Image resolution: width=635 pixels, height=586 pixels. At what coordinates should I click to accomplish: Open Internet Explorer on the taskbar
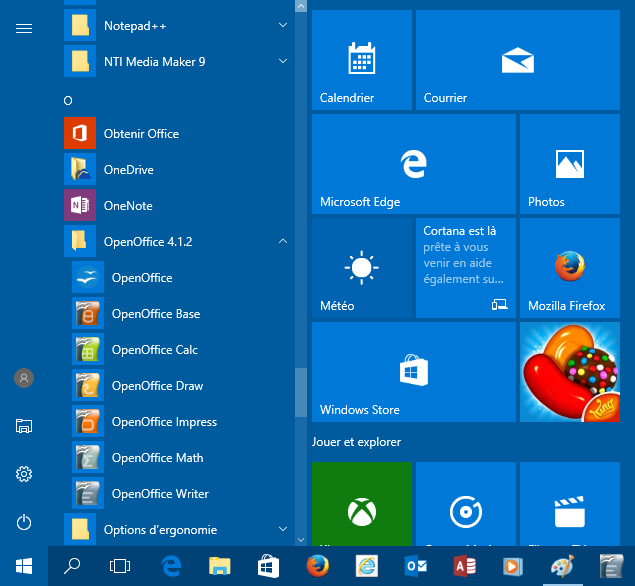coord(367,566)
